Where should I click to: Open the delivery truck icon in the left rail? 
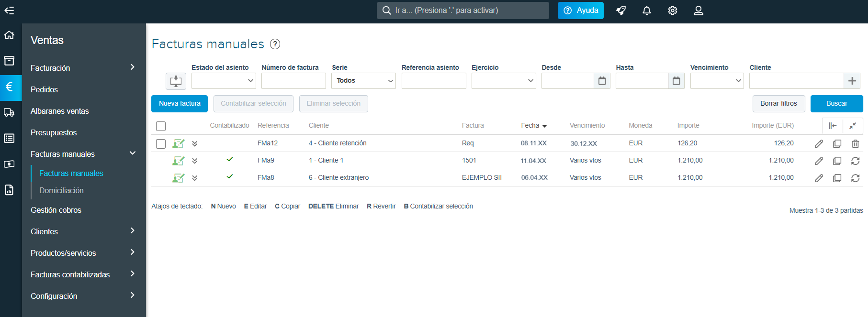point(9,112)
